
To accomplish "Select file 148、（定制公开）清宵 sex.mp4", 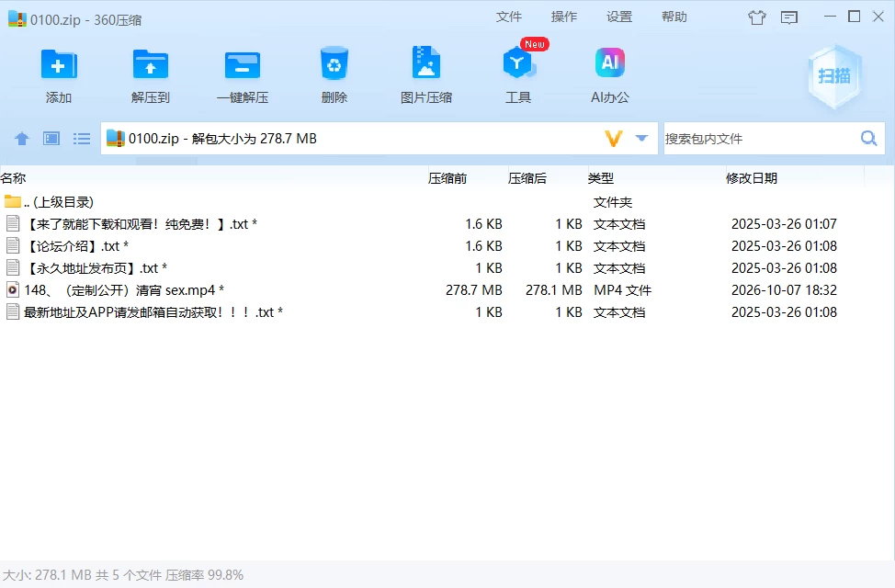I will coord(432,290).
